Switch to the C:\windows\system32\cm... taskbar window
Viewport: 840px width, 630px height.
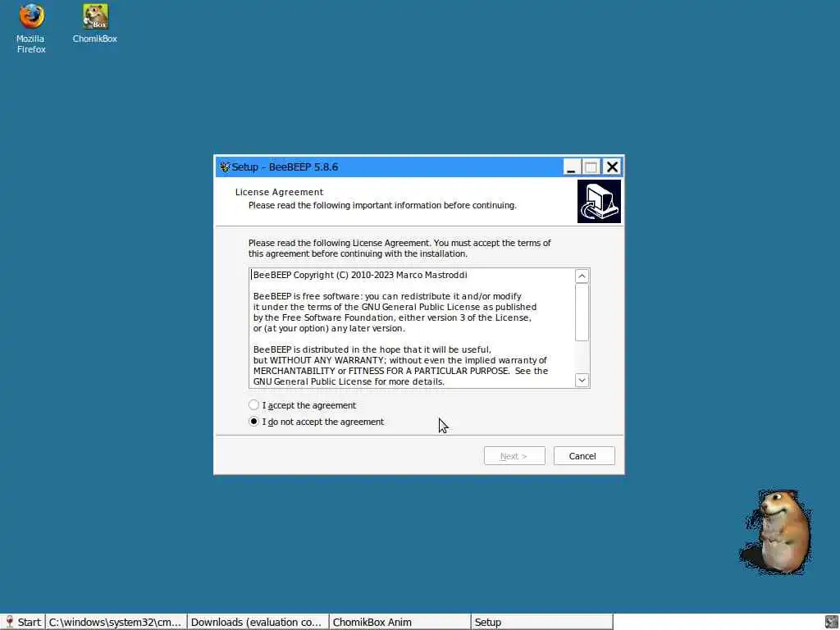(116, 622)
